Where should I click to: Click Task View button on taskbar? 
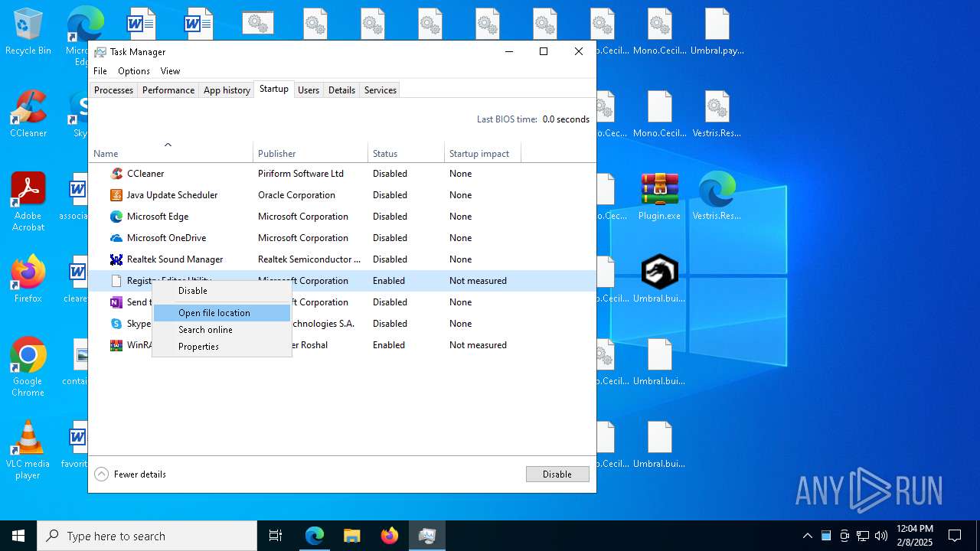[276, 536]
